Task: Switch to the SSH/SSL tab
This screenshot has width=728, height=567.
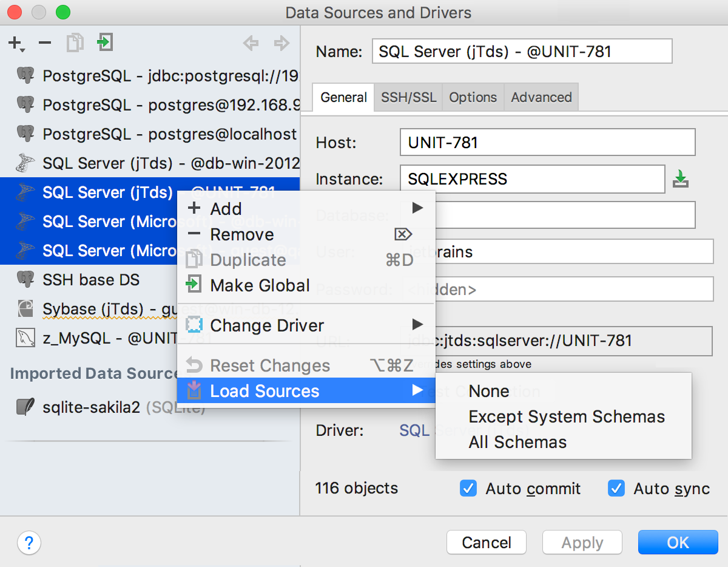Action: (409, 97)
